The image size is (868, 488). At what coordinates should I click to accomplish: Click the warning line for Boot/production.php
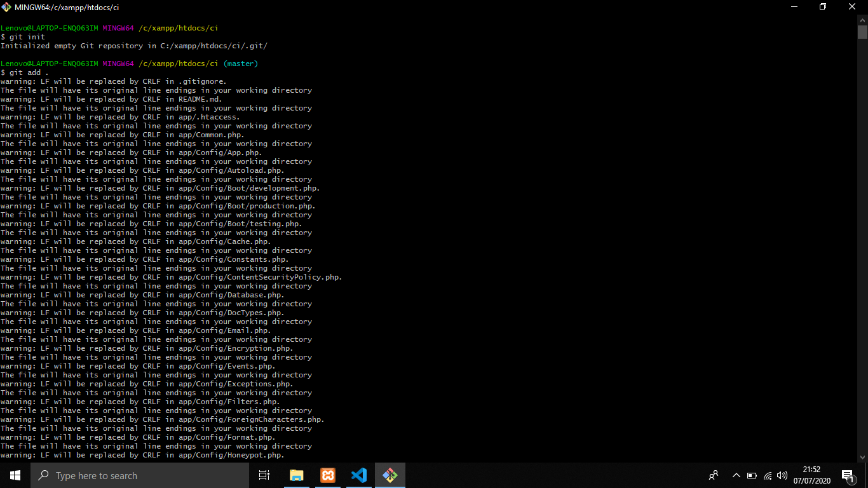[x=158, y=206]
